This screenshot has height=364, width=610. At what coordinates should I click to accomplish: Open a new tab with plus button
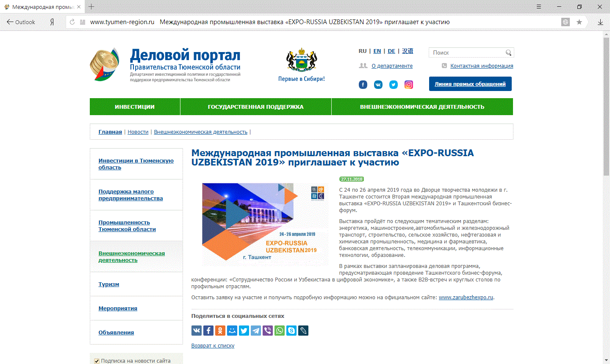[91, 7]
